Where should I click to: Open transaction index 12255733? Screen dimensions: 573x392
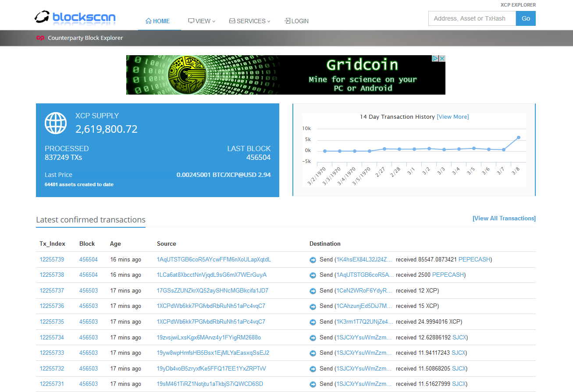[x=52, y=353]
